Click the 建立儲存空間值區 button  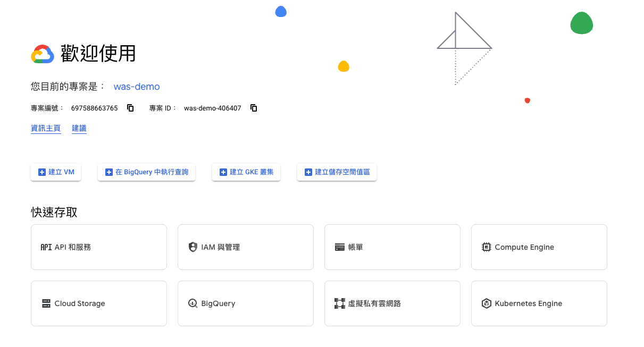[336, 172]
